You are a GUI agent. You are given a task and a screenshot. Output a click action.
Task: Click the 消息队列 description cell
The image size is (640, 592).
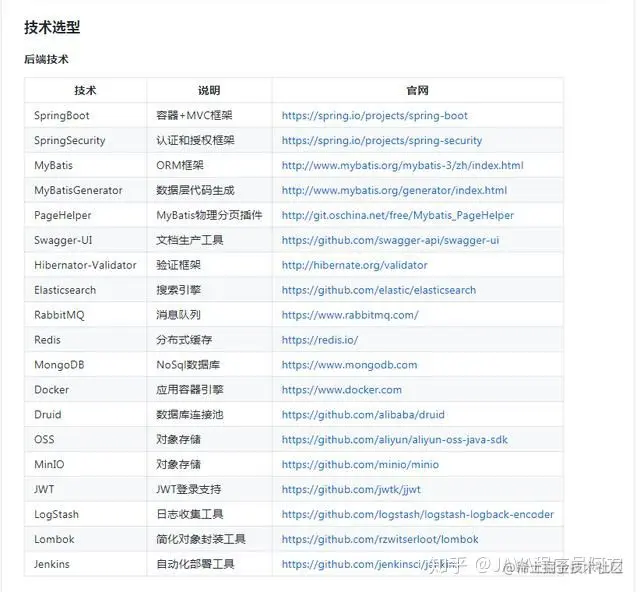(x=209, y=315)
